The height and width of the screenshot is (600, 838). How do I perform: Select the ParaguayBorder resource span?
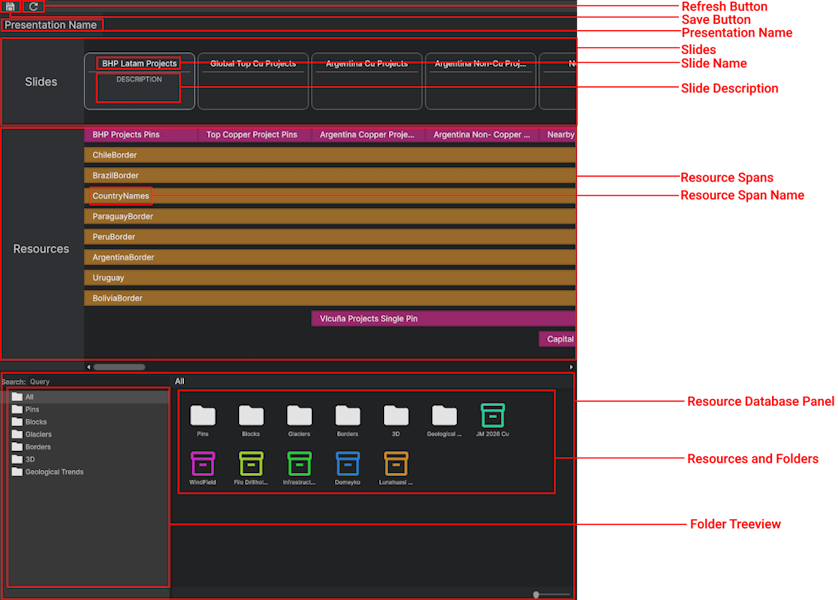pos(330,216)
